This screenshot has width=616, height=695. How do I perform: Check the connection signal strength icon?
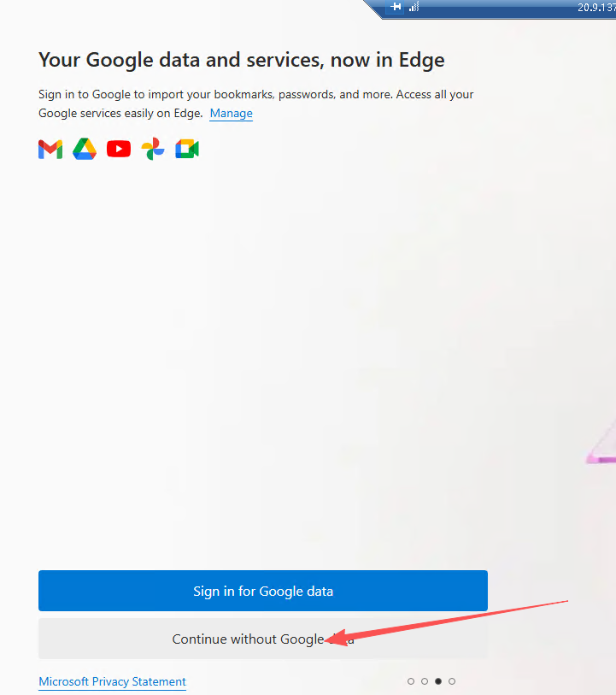click(414, 7)
